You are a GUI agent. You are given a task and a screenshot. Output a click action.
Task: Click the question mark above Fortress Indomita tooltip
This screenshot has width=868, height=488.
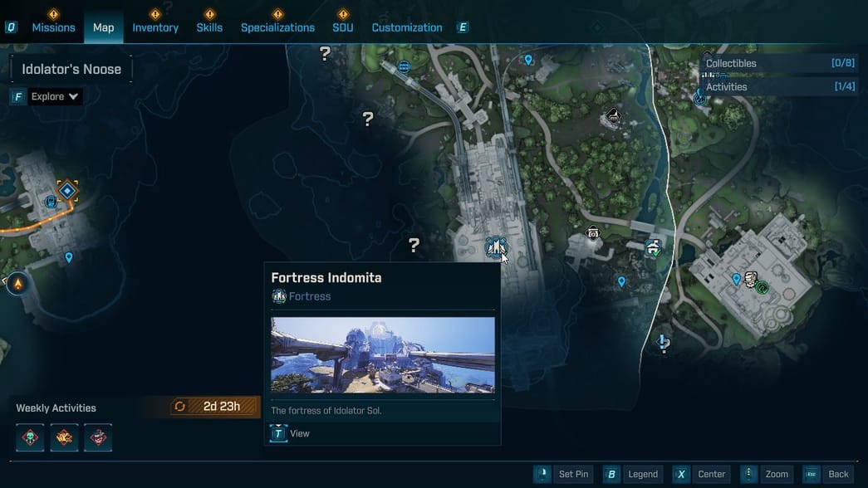[x=414, y=245]
